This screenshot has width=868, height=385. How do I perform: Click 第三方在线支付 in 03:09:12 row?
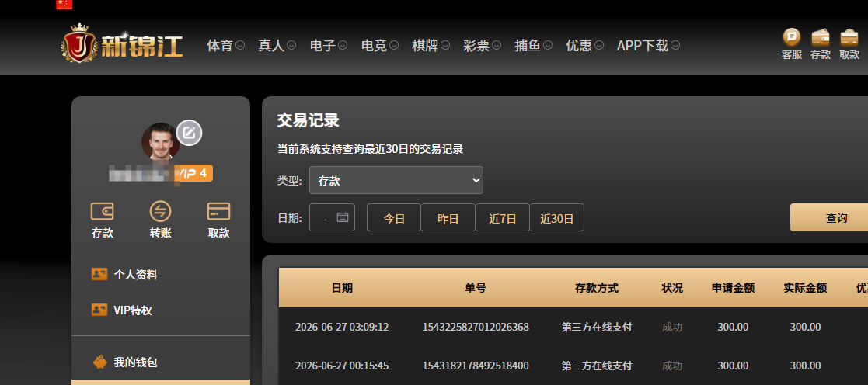tap(597, 327)
